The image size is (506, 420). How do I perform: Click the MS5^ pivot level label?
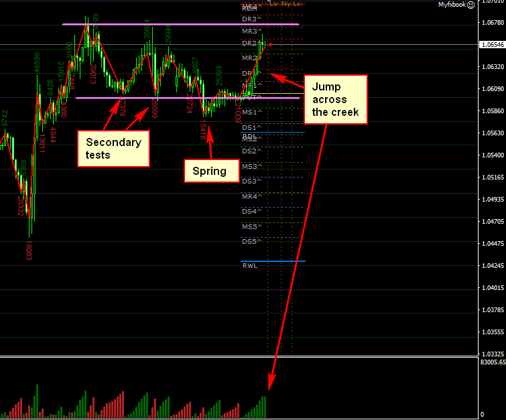point(252,227)
